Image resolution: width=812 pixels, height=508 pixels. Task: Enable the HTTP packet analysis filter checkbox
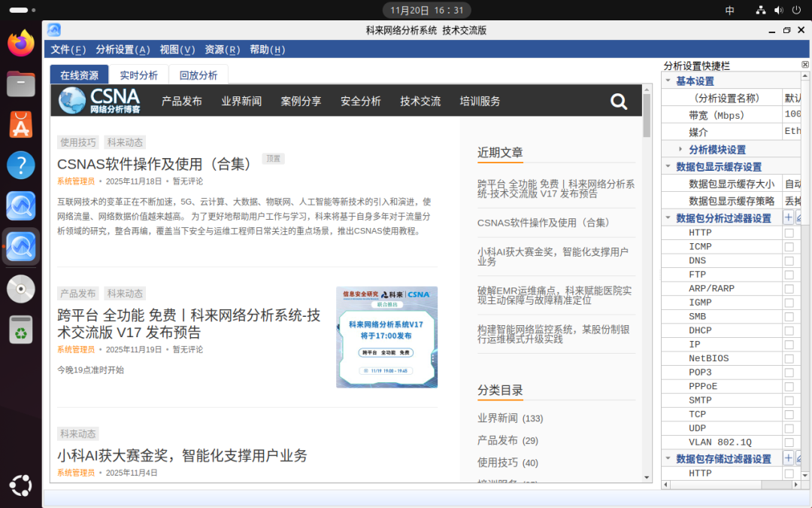point(789,233)
